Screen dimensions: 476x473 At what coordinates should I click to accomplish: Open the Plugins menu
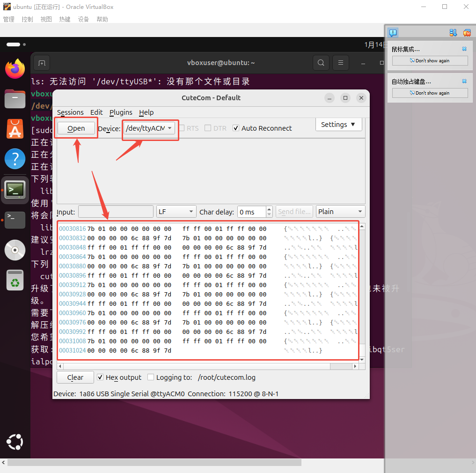pyautogui.click(x=121, y=112)
